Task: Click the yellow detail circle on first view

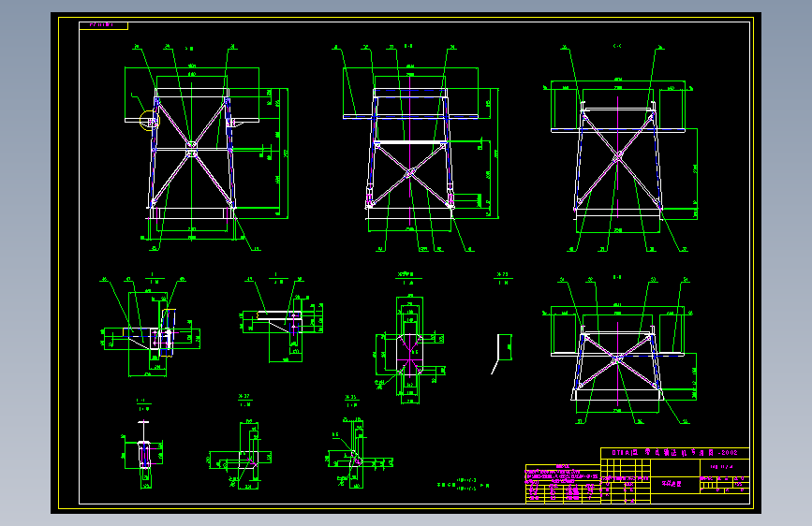Action: (150, 121)
